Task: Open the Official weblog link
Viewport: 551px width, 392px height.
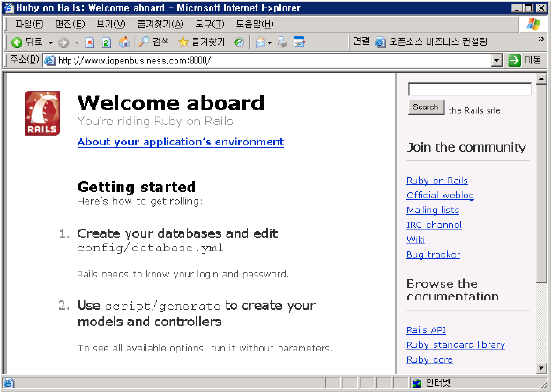Action: point(440,196)
